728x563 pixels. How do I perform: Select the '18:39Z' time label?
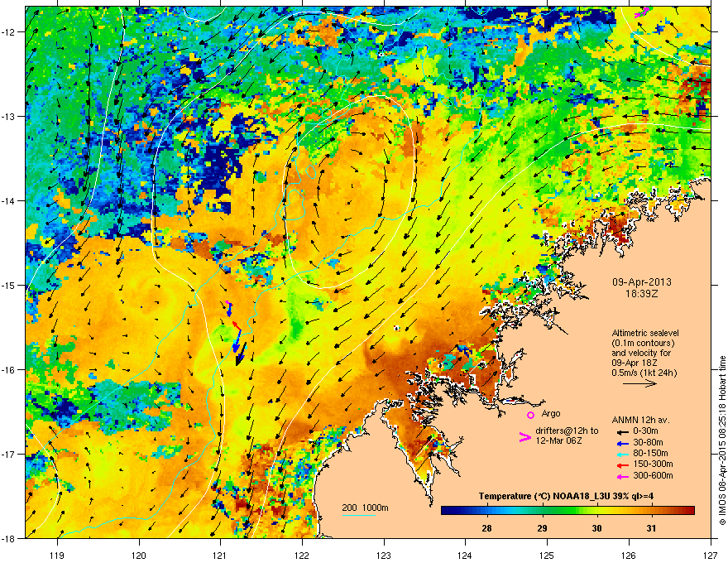click(642, 294)
